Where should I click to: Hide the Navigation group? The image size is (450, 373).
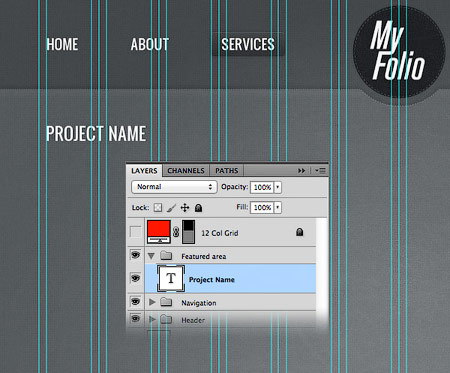[135, 302]
